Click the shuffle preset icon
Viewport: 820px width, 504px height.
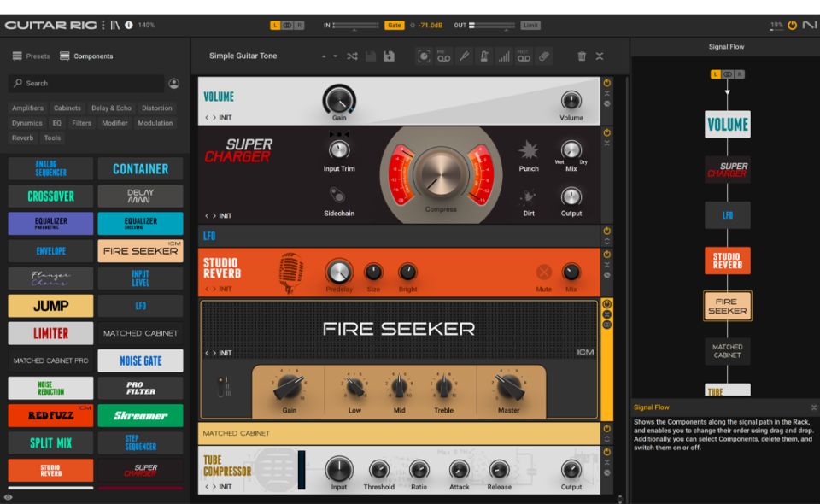(x=352, y=56)
